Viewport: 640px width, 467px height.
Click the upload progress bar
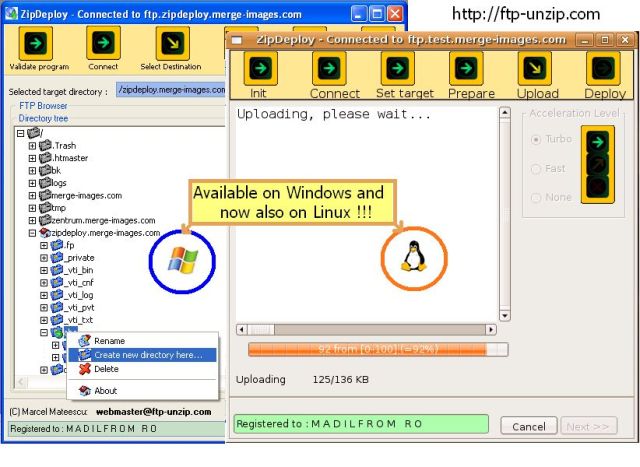[x=378, y=349]
